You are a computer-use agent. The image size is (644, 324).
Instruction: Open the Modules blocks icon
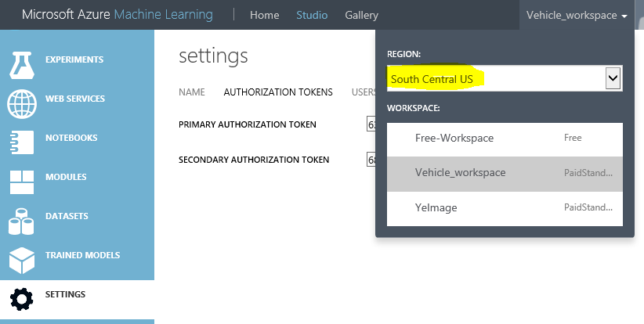[22, 182]
